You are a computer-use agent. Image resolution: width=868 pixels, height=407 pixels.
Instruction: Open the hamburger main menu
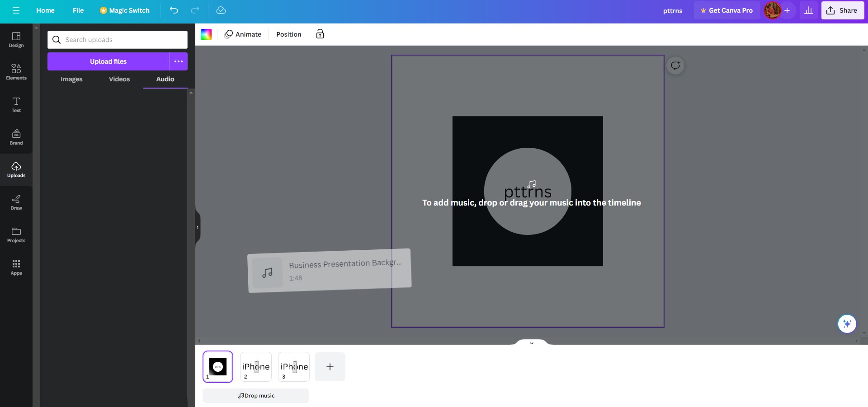tap(16, 10)
